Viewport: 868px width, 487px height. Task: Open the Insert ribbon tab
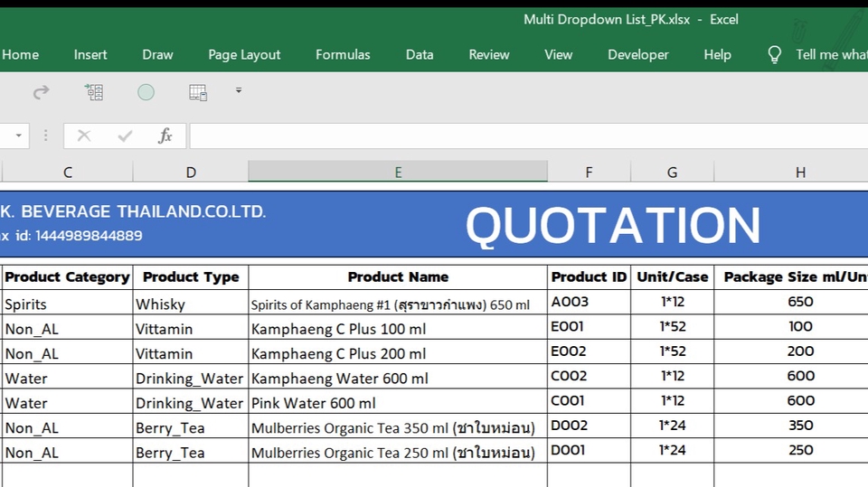(90, 54)
